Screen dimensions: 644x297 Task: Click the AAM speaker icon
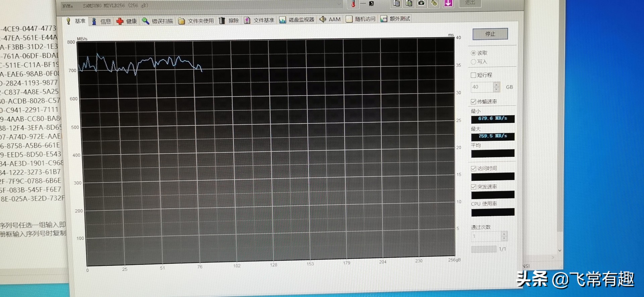click(x=323, y=19)
